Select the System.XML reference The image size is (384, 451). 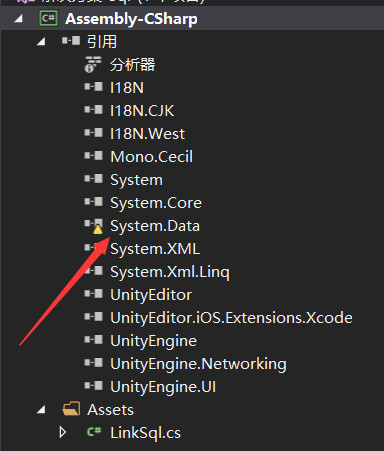pyautogui.click(x=155, y=249)
